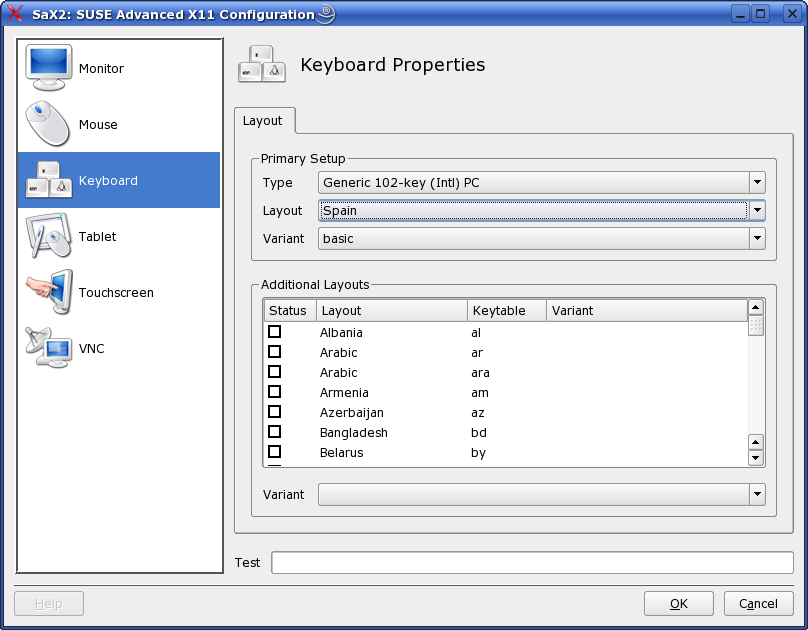Enable the Bangladesh layout checkbox
The height and width of the screenshot is (630, 808).
pyautogui.click(x=275, y=432)
